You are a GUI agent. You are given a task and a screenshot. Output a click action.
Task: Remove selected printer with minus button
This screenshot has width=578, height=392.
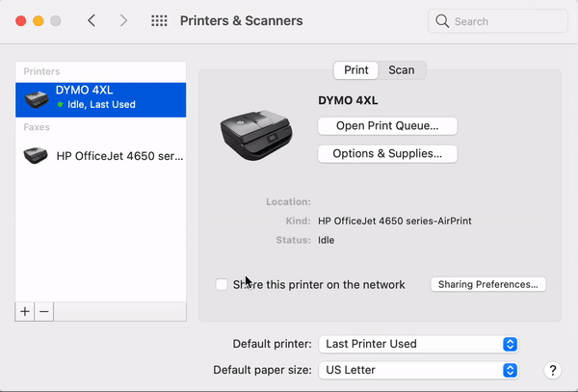pyautogui.click(x=44, y=311)
